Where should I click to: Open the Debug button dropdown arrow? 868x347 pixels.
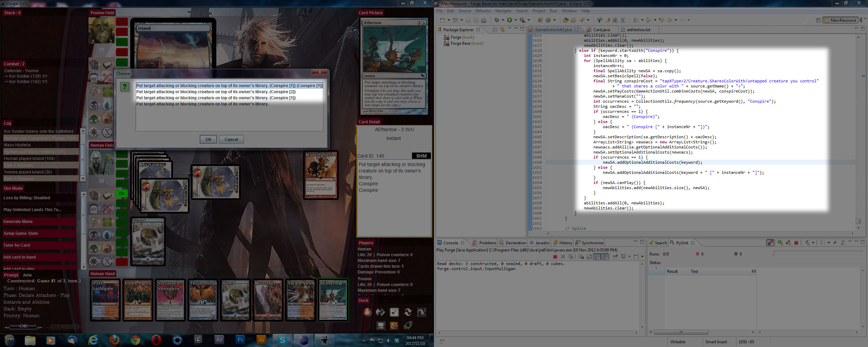(x=503, y=20)
